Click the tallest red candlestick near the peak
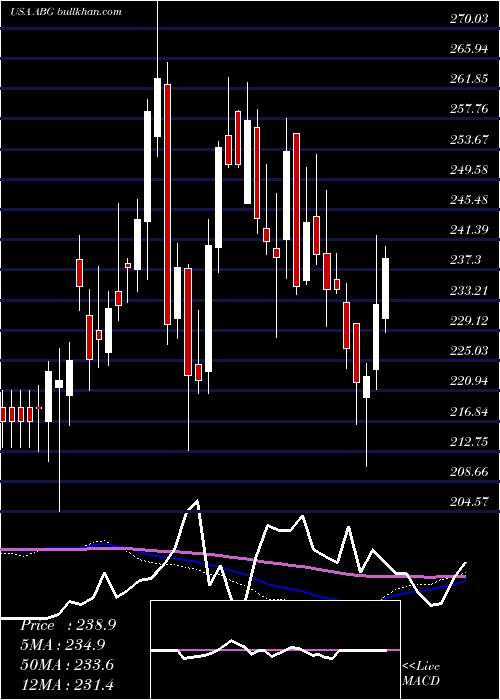 click(167, 204)
